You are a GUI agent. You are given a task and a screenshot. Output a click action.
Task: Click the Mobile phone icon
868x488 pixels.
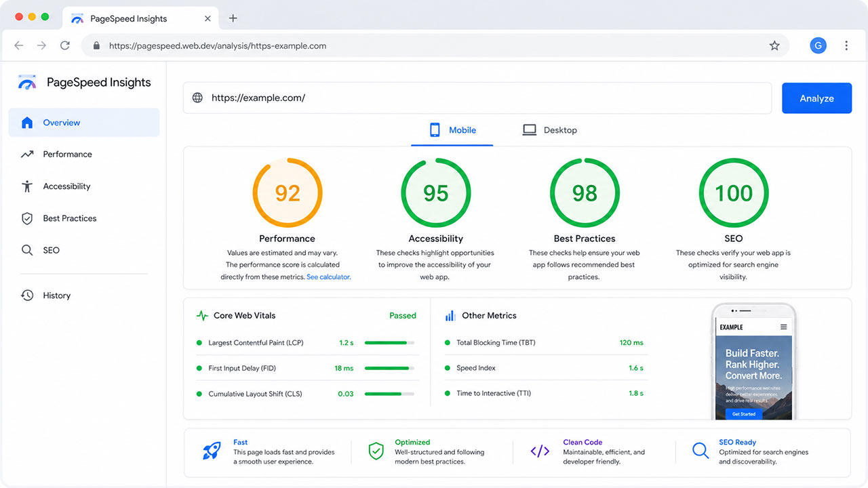pos(435,130)
